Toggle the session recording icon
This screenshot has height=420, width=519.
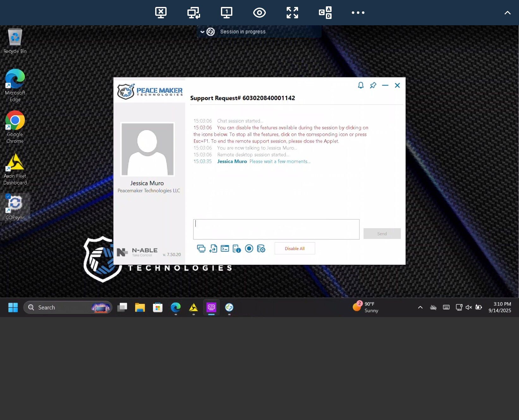tap(249, 249)
